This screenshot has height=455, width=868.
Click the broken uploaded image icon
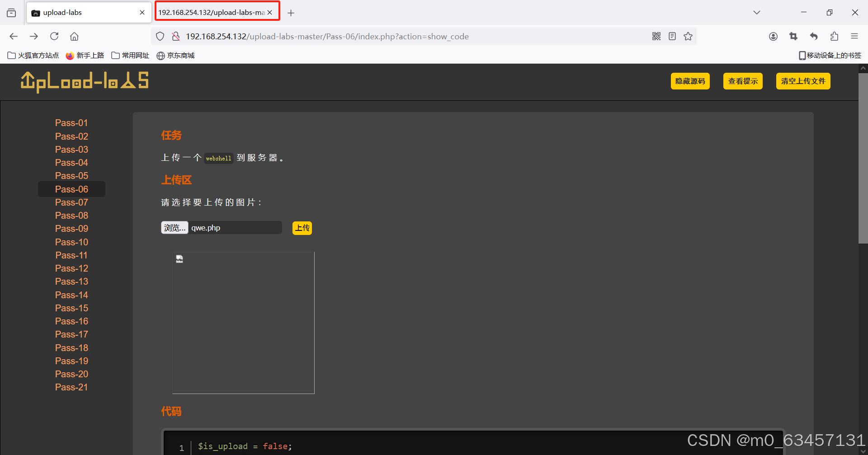[x=179, y=259]
